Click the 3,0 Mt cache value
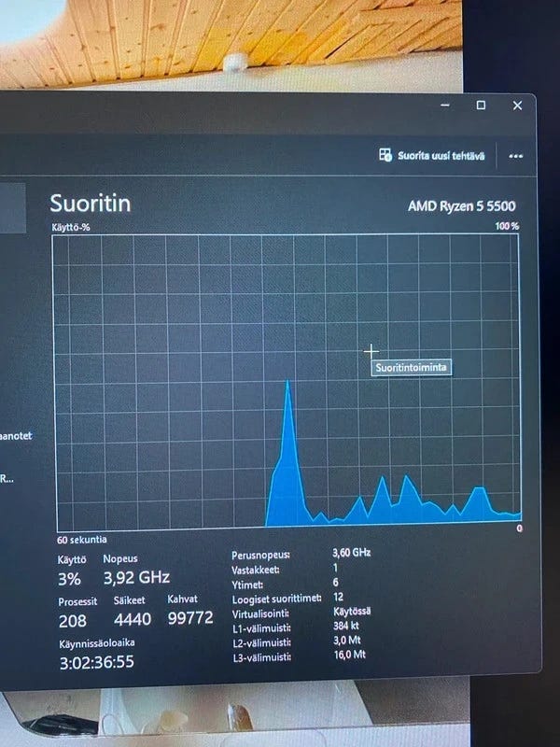Image resolution: width=560 pixels, height=747 pixels. point(347,641)
